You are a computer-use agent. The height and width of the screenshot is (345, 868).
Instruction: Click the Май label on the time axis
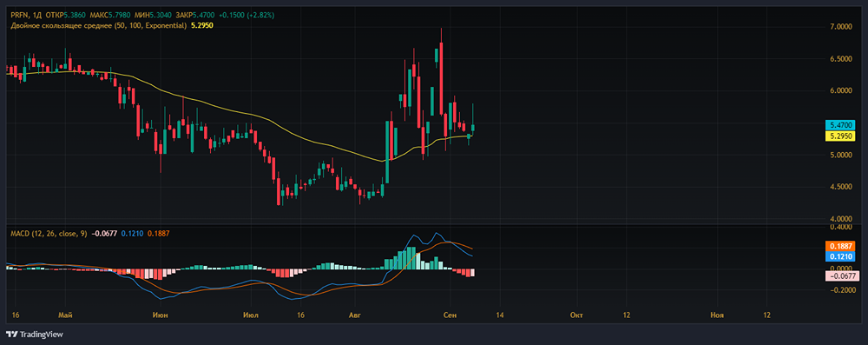(x=65, y=315)
